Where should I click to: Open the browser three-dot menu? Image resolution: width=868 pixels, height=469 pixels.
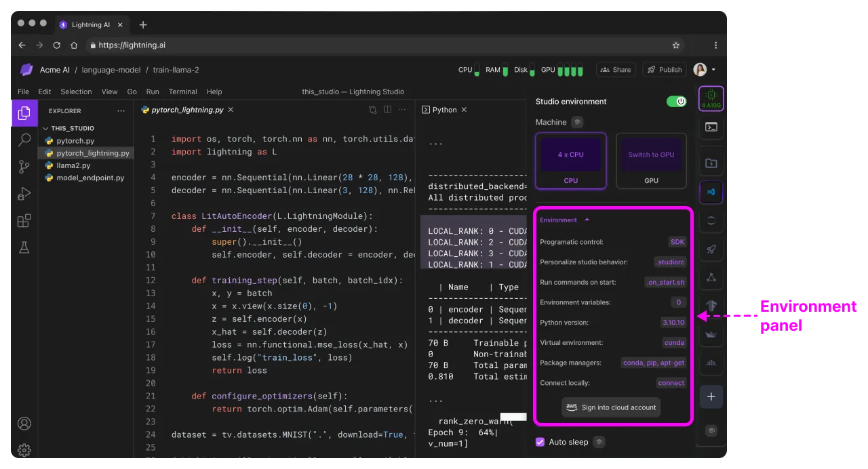point(715,45)
